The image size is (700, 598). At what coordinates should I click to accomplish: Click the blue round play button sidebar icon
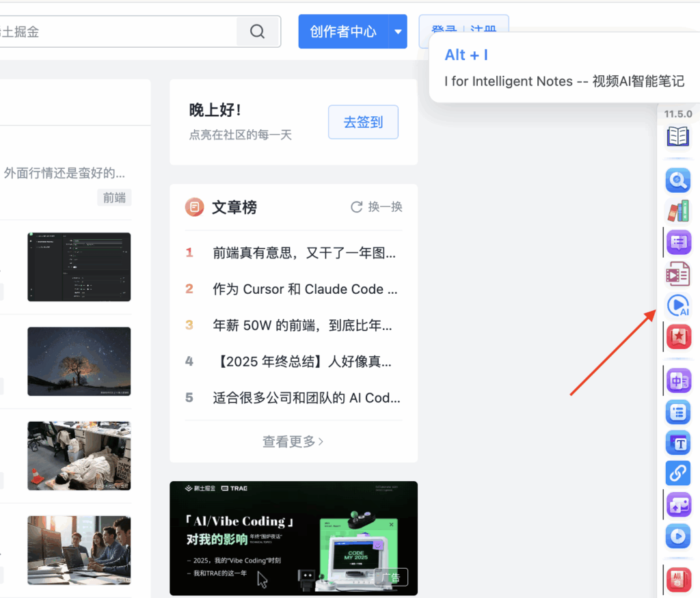tap(678, 536)
